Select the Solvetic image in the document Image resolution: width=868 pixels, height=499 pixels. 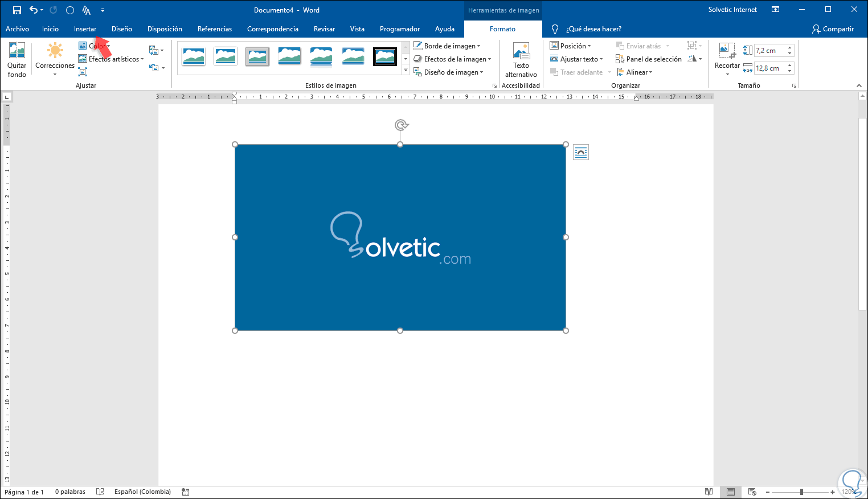tap(400, 238)
